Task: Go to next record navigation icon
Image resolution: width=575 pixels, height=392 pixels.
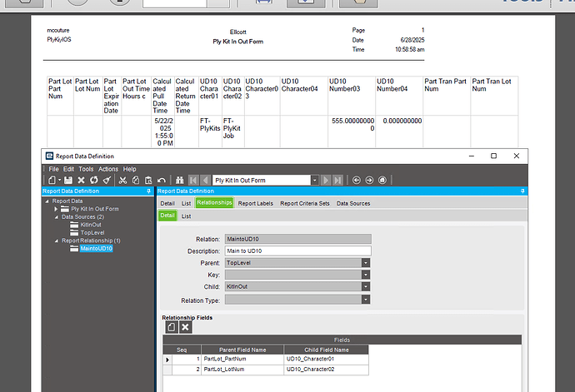Action: pyautogui.click(x=325, y=180)
